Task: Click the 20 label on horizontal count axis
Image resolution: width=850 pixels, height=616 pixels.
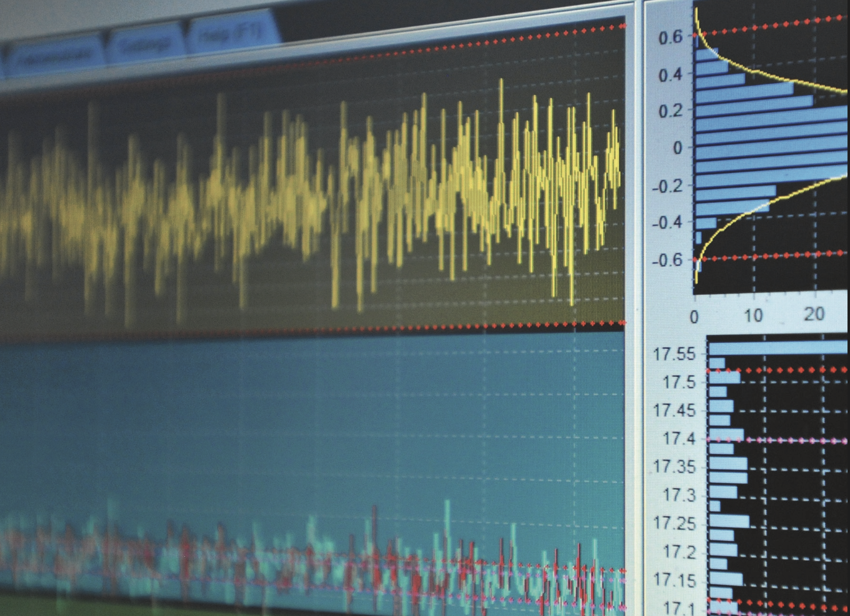Action: (x=813, y=314)
